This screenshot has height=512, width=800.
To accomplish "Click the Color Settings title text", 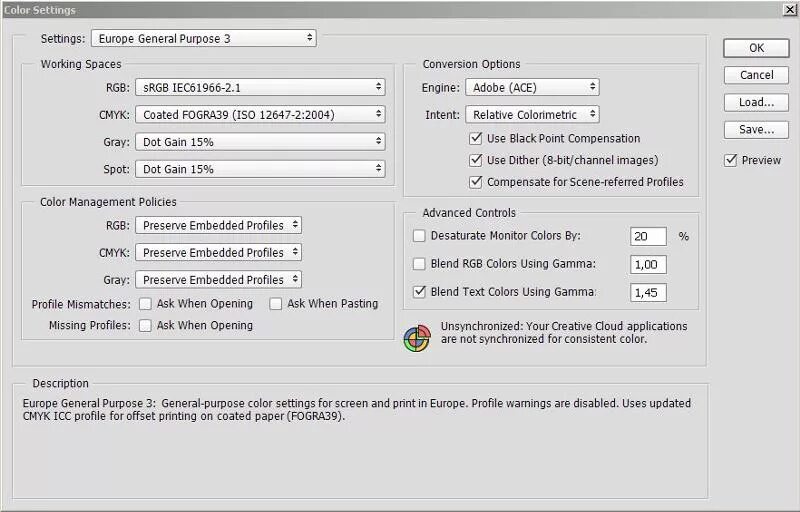I will [x=40, y=10].
